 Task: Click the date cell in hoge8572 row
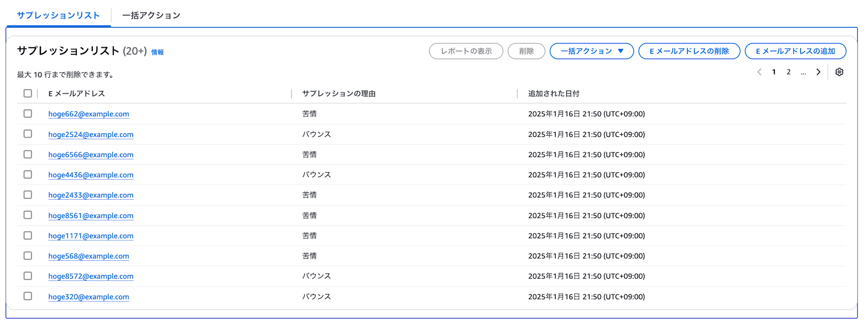(x=586, y=276)
